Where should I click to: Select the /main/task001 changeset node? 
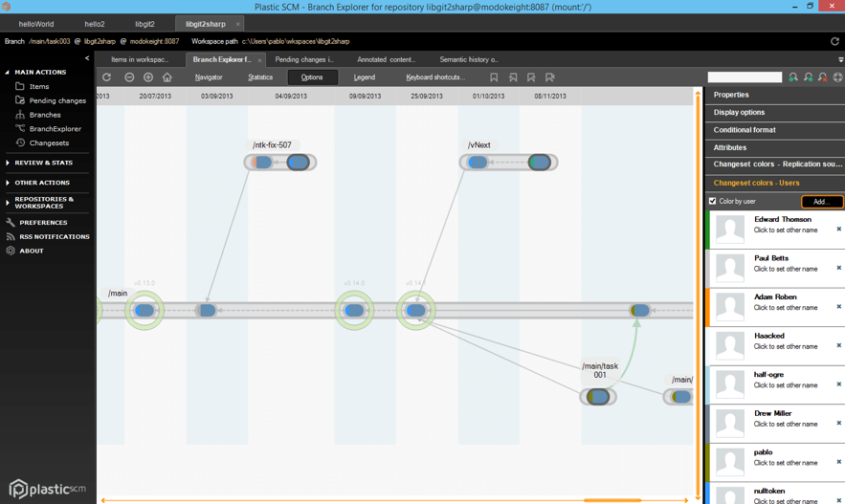(598, 397)
